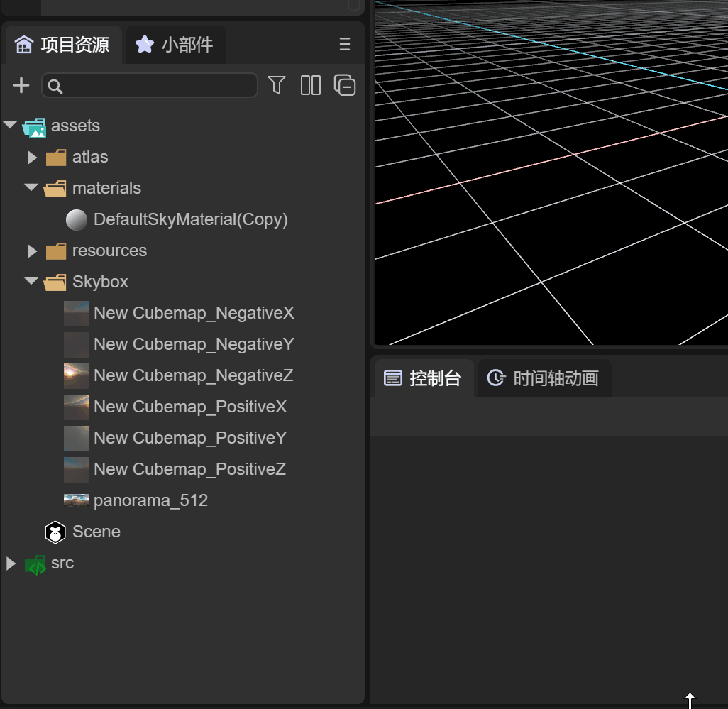Select the Scene file icon

[55, 532]
